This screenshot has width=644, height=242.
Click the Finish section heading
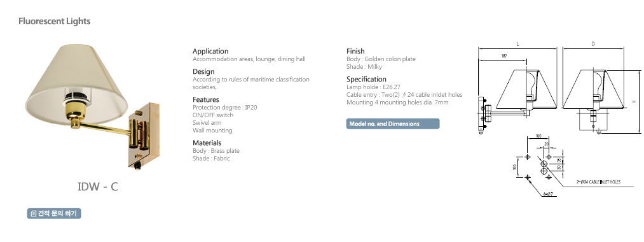(355, 52)
